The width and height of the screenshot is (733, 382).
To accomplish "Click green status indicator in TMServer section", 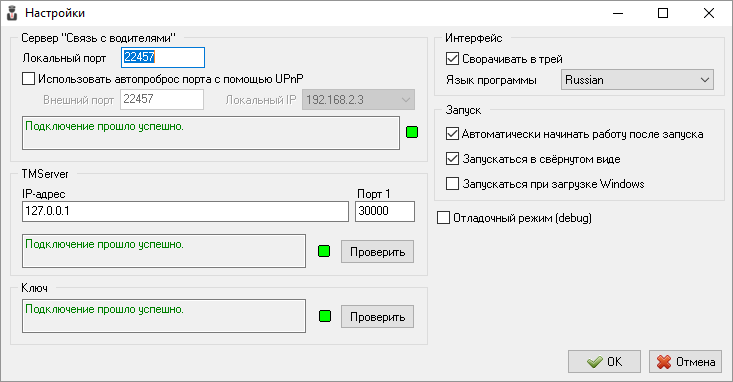I will 324,251.
